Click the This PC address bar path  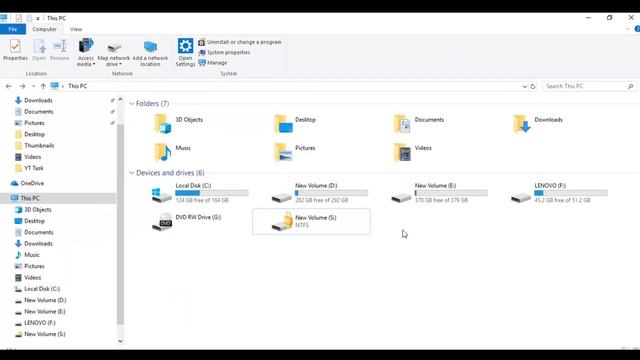click(78, 86)
